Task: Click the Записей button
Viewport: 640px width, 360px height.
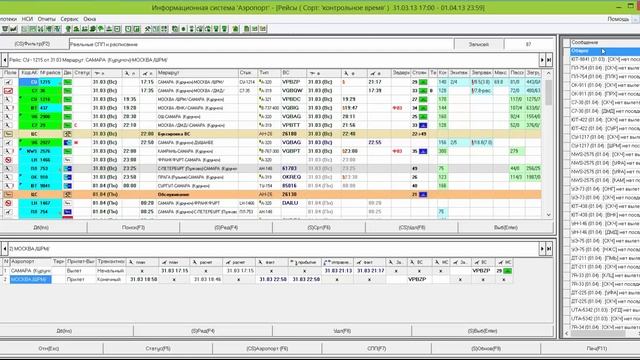Action: (x=479, y=44)
